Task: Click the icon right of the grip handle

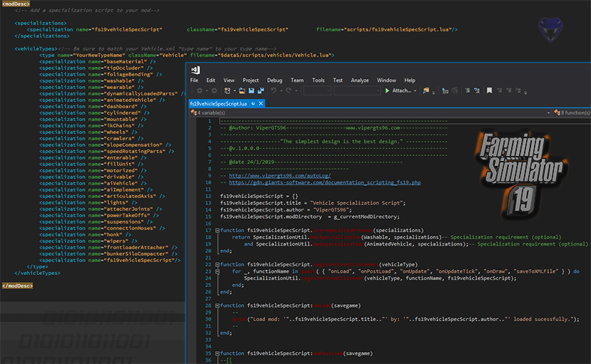Action: pos(445,90)
